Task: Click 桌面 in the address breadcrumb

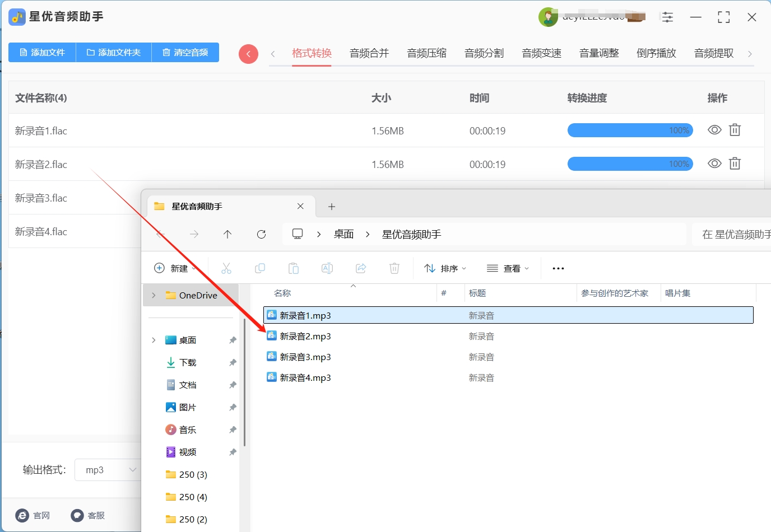Action: (343, 234)
